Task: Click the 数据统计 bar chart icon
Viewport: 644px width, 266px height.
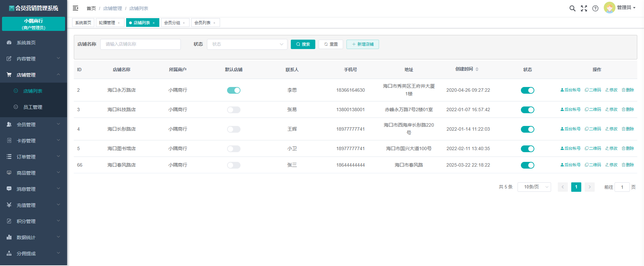Action: 9,237
